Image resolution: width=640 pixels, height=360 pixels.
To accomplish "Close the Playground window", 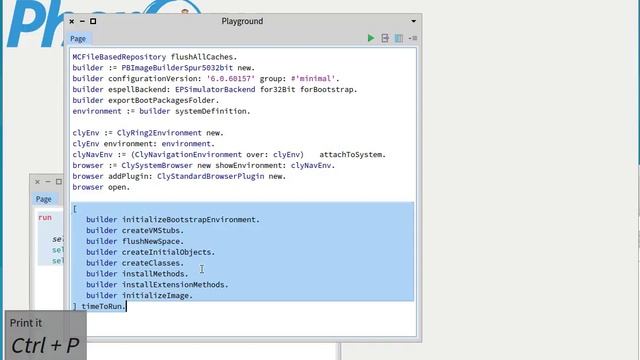I will point(72,21).
